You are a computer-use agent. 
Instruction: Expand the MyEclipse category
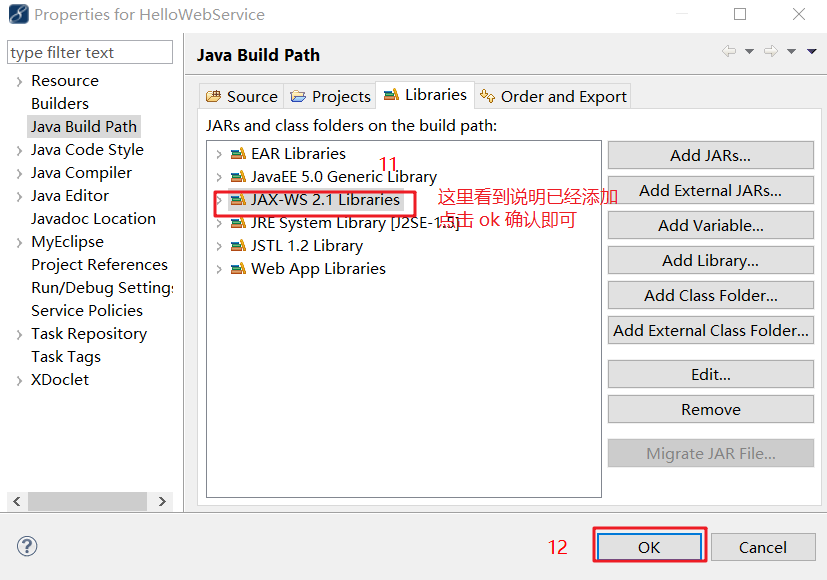(x=20, y=243)
